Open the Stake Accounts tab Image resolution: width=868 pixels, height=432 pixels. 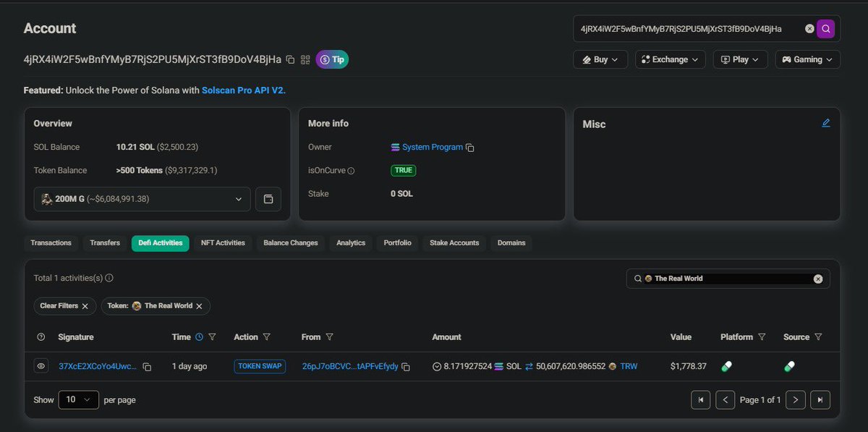coord(454,243)
